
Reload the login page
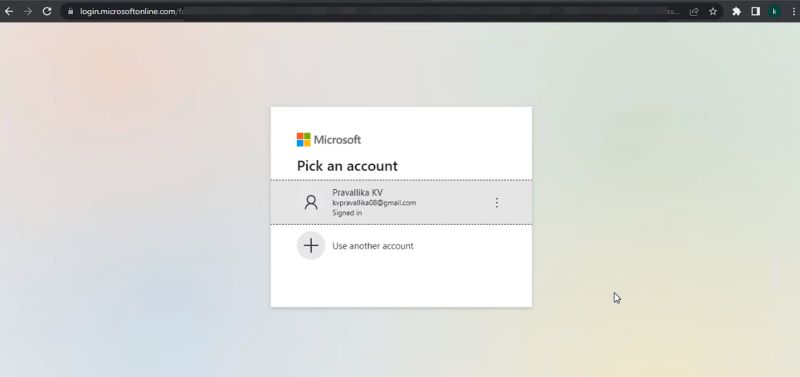pos(47,11)
